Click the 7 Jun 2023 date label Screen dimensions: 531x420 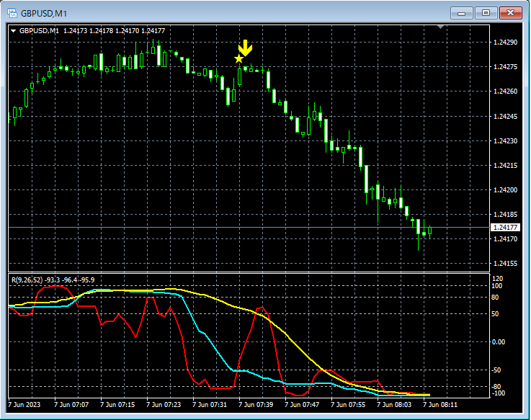(24, 405)
